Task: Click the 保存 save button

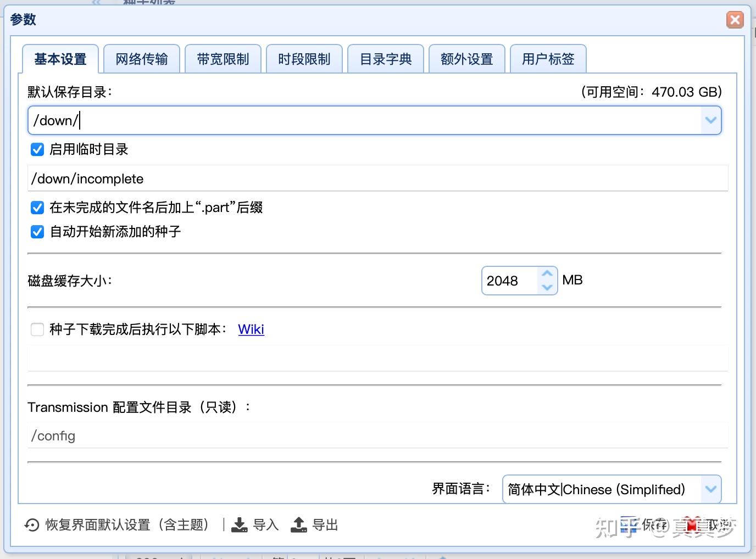Action: (x=644, y=526)
